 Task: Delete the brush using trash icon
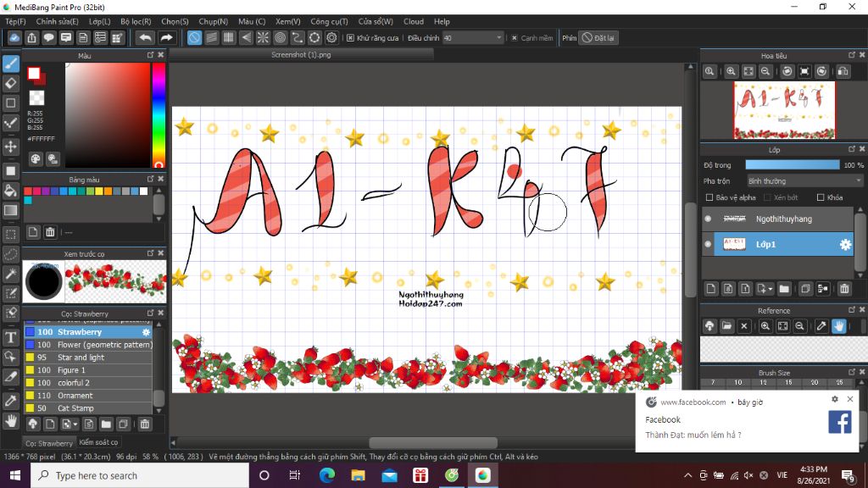point(144,424)
